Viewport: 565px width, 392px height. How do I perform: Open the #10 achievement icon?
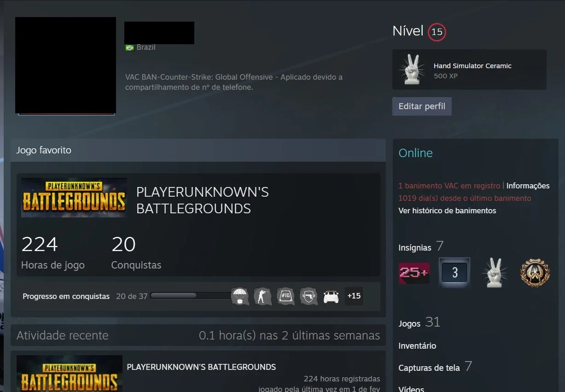pos(286,296)
